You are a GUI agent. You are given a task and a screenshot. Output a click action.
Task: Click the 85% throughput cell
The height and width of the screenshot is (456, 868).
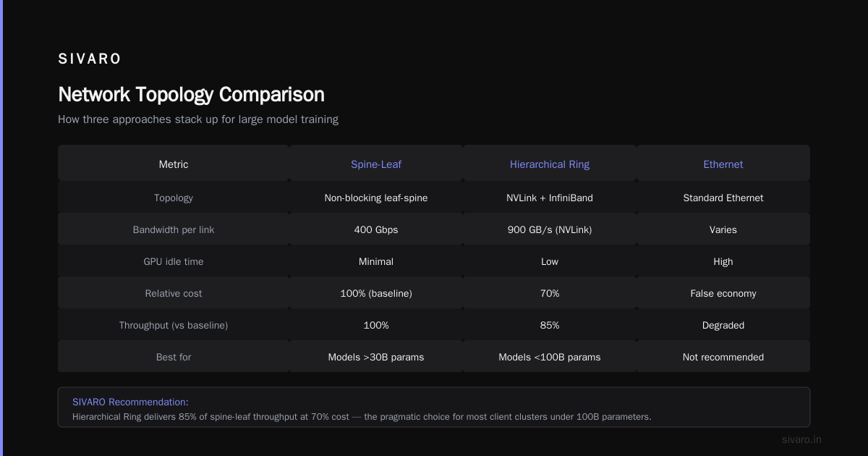click(x=550, y=325)
